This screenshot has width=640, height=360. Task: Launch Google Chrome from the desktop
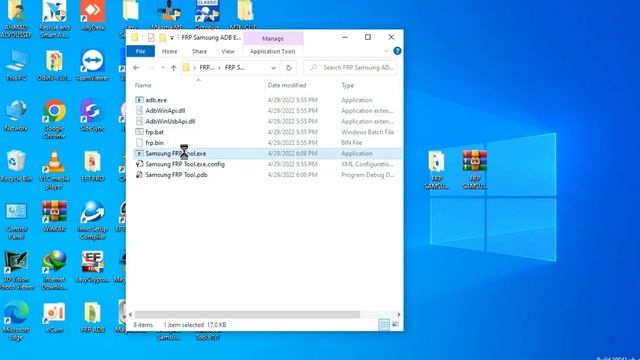[54, 119]
